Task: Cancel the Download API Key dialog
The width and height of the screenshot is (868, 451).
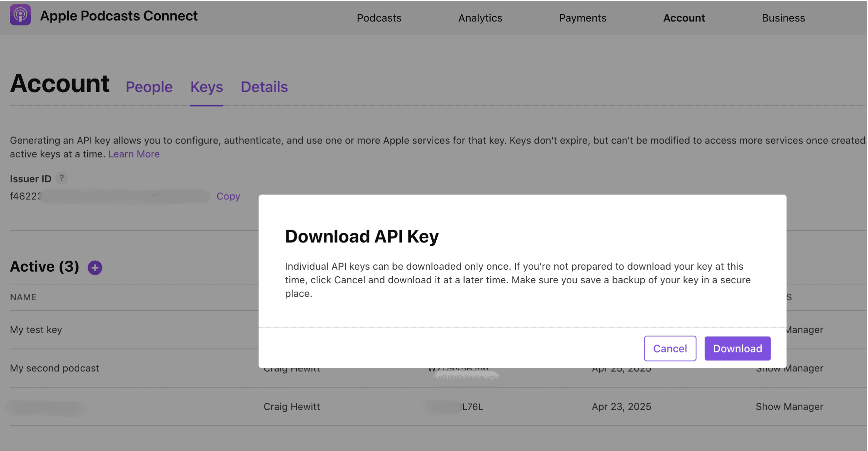Action: tap(670, 348)
